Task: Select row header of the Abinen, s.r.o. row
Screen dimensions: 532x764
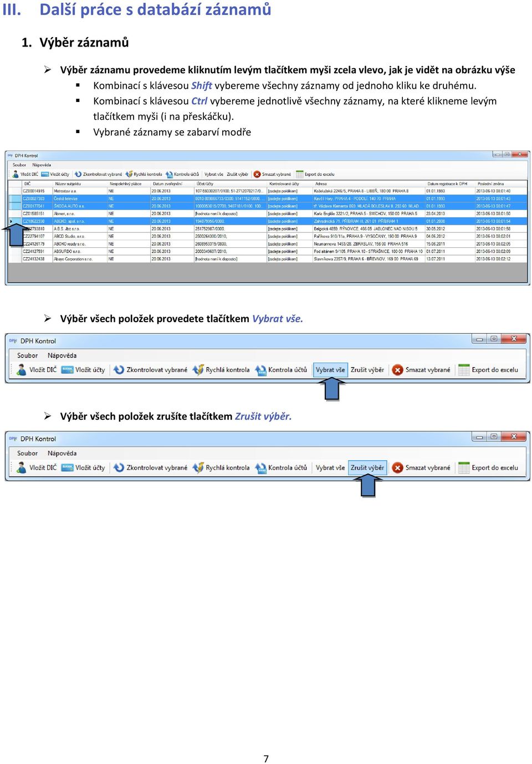Action: click(15, 213)
